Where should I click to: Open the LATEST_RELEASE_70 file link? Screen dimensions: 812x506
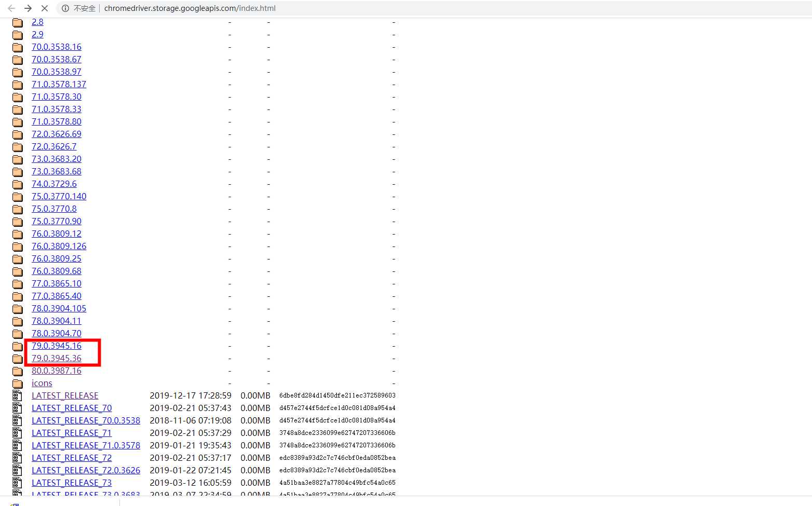72,408
